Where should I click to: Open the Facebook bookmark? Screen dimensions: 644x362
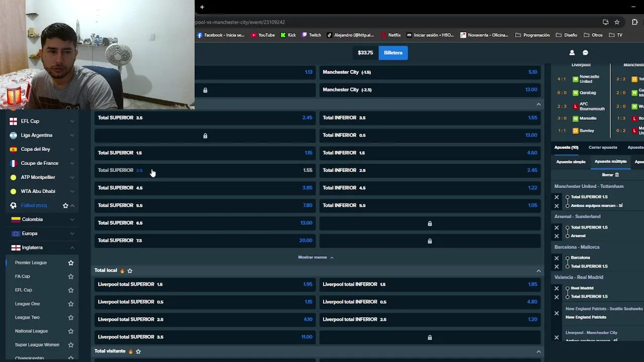(220, 35)
